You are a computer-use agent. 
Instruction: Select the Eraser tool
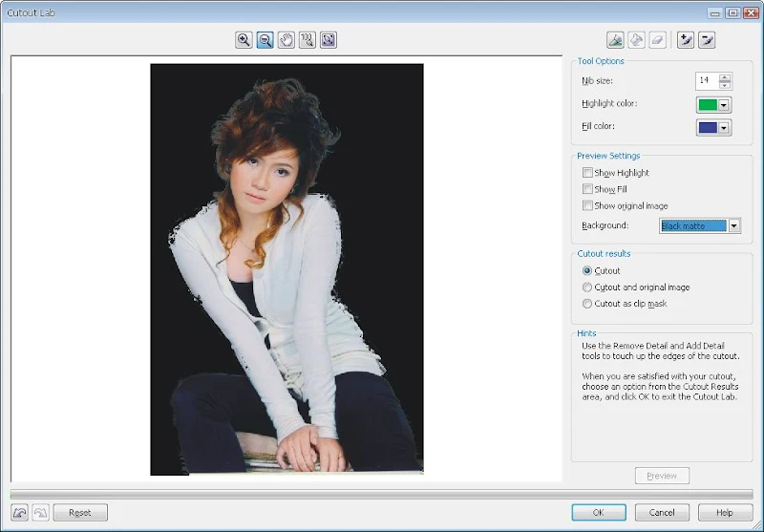coord(658,40)
